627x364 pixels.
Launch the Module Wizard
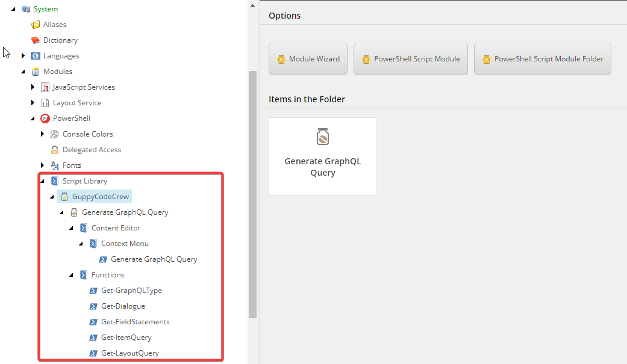(308, 59)
